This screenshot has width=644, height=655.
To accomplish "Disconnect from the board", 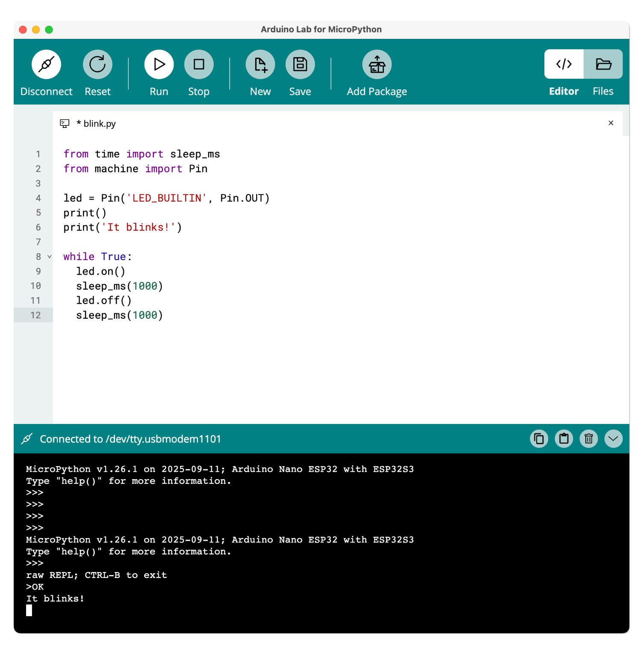I will coord(46,65).
